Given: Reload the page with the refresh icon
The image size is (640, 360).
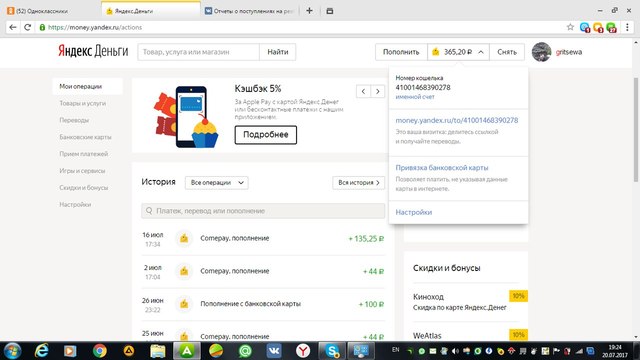Looking at the screenshot, I should coord(27,27).
